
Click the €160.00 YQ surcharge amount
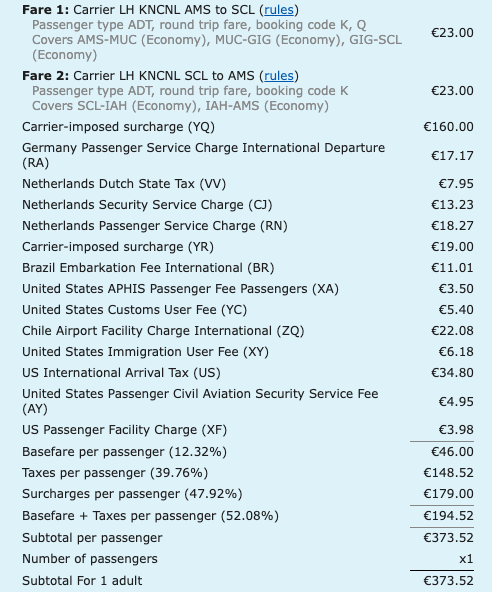point(448,127)
